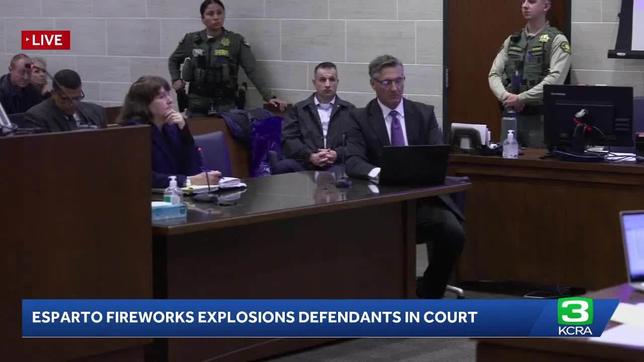Screen dimensions: 644x362
Task: Click the headline "ESPARTO FIREWORKS EXPLOSIONS DEFENDANTS IN COURT"
Action: pos(255,317)
